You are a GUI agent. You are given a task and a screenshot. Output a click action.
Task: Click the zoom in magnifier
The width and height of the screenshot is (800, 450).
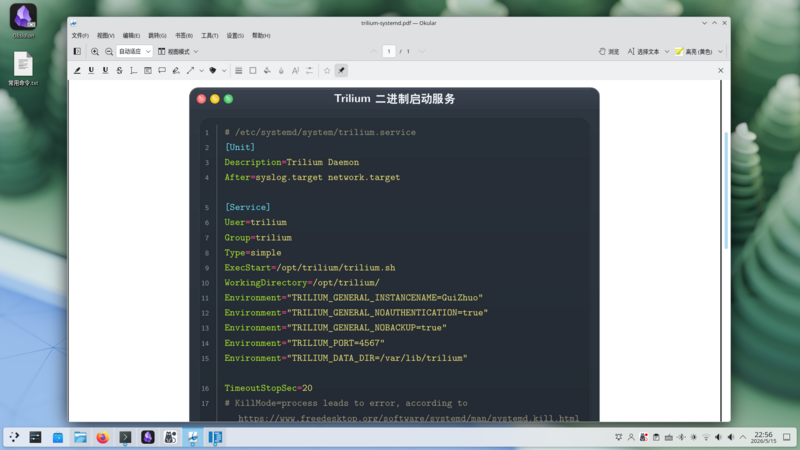coord(95,52)
